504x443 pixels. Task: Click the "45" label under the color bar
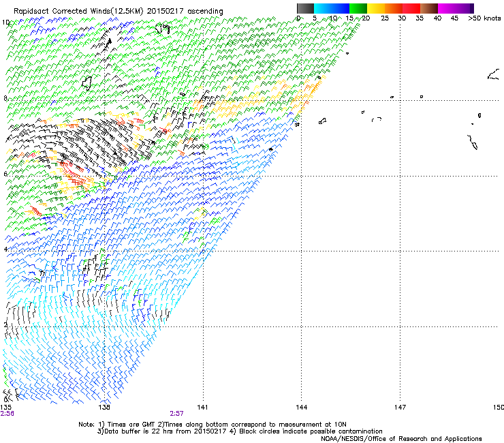pyautogui.click(x=454, y=18)
